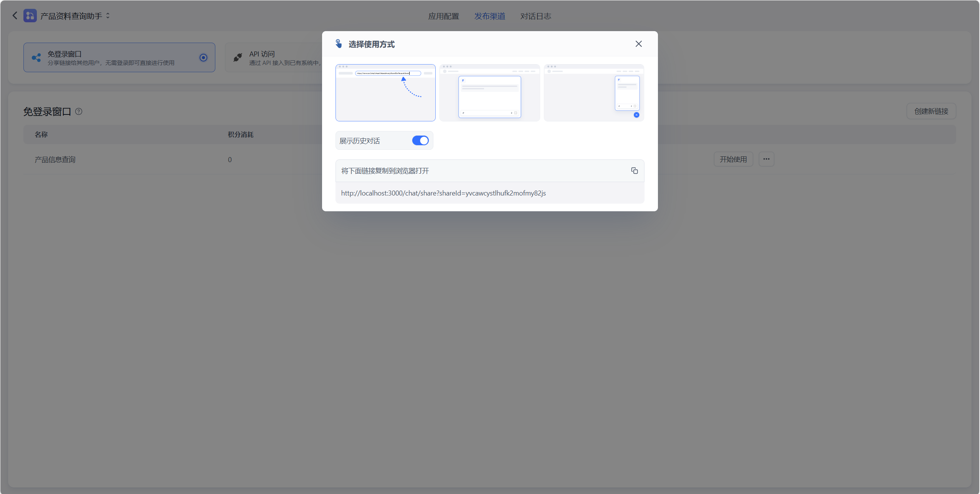Choose the embedded iframe window thumbnail
The height and width of the screenshot is (494, 980).
pyautogui.click(x=489, y=93)
